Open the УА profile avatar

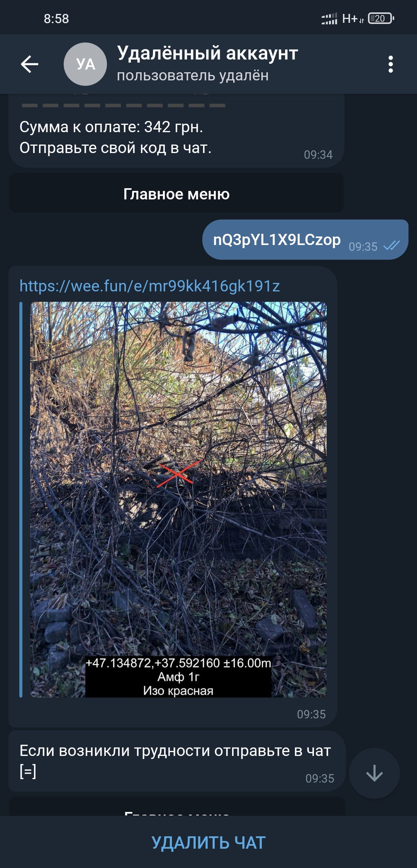pos(85,64)
